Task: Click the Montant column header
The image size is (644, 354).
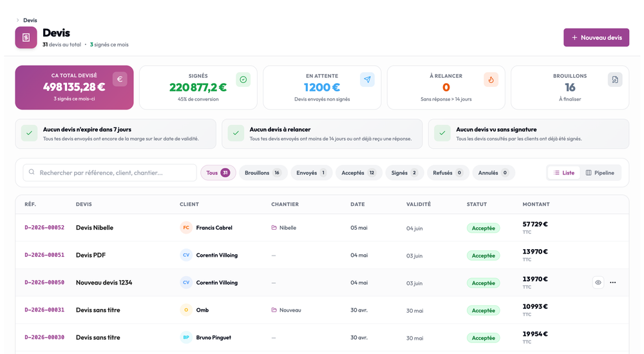Action: [x=536, y=204]
